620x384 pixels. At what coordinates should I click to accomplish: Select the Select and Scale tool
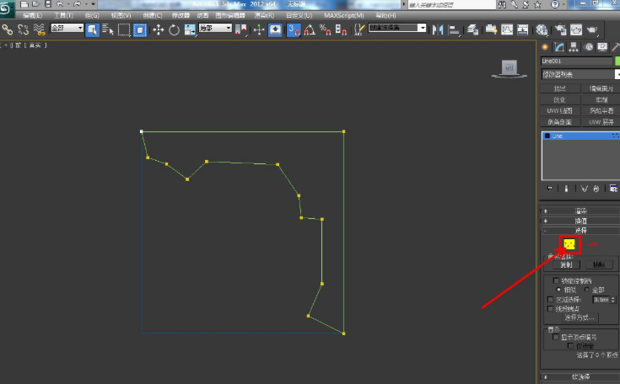pyautogui.click(x=190, y=30)
